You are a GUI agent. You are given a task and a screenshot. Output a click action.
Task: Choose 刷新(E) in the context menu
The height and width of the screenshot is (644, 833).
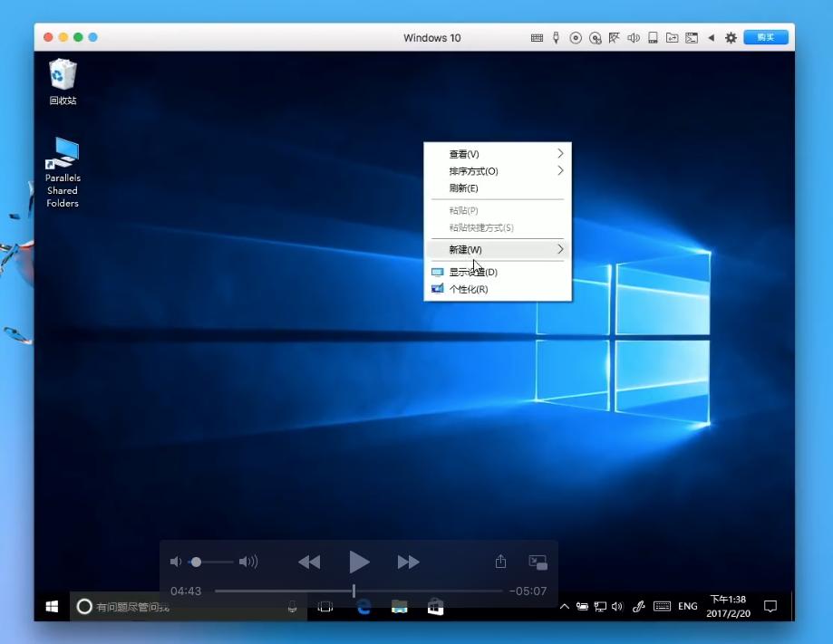[x=498, y=187]
